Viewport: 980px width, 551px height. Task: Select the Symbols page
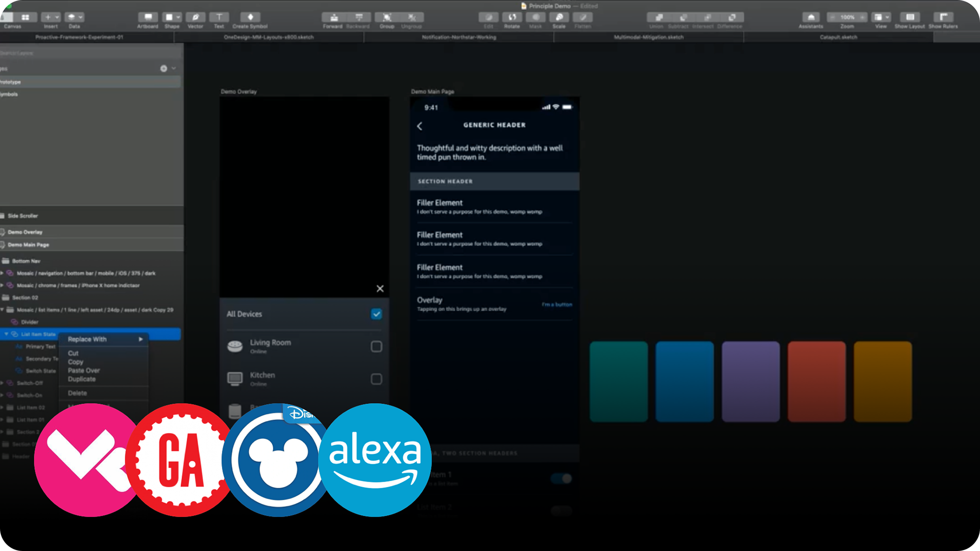pos(90,94)
